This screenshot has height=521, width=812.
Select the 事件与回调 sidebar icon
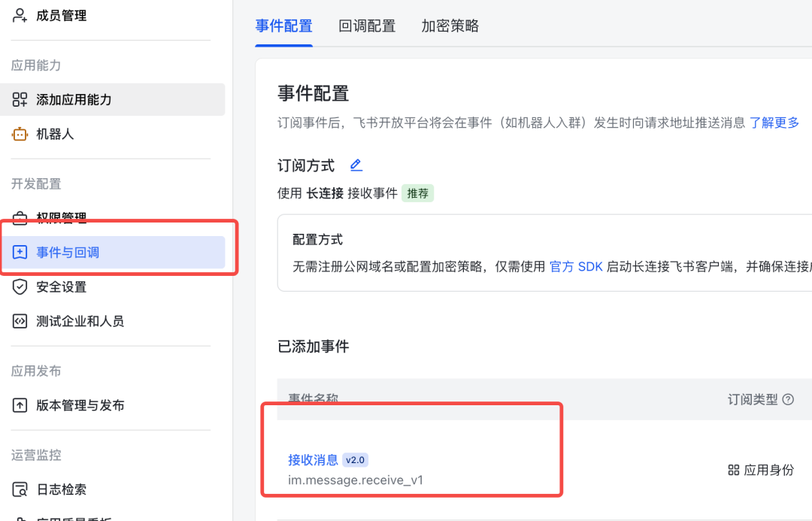19,252
